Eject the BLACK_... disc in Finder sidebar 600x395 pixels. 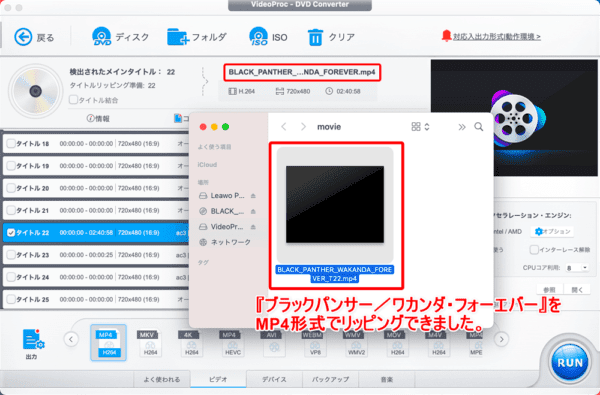(x=253, y=211)
